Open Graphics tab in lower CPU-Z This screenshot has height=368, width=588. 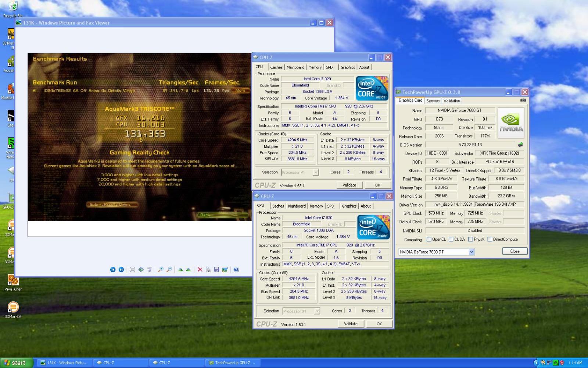point(349,206)
